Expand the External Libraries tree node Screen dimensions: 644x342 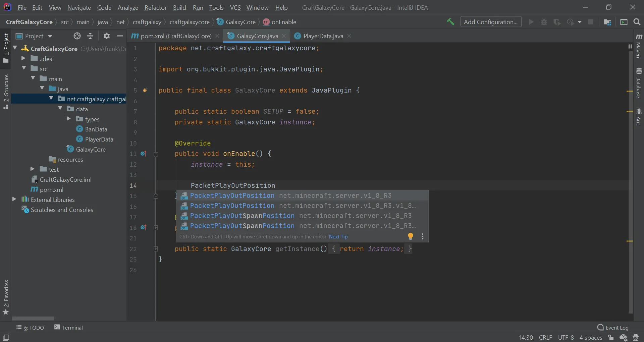pyautogui.click(x=14, y=199)
